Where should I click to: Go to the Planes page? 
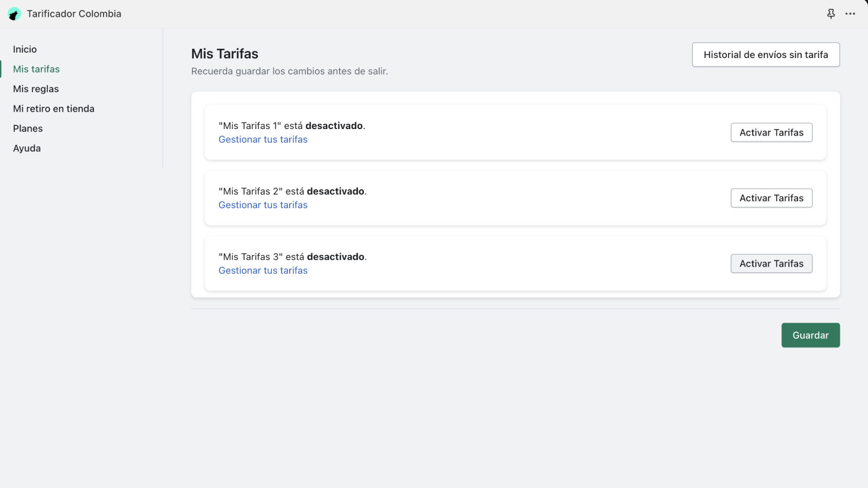point(28,128)
